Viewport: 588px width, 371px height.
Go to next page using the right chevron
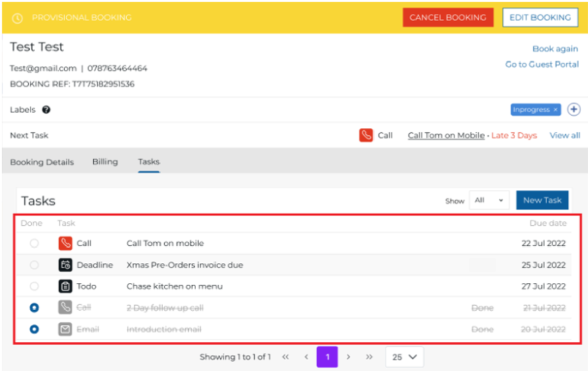348,357
